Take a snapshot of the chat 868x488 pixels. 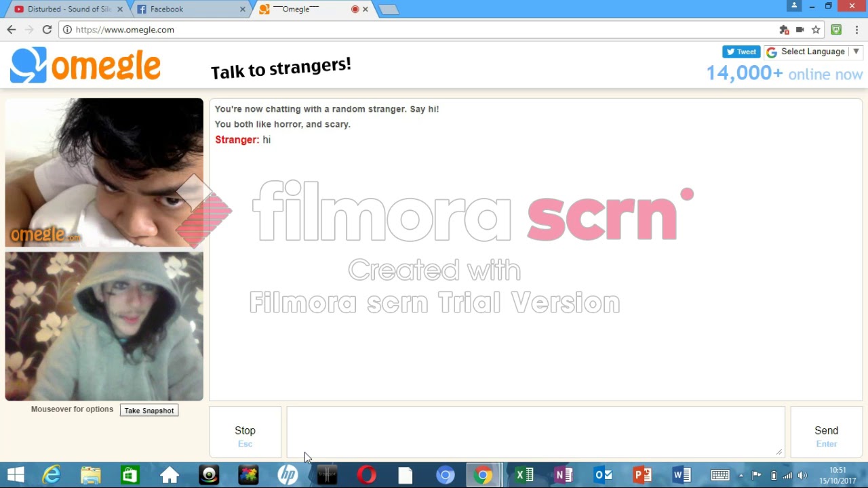149,411
